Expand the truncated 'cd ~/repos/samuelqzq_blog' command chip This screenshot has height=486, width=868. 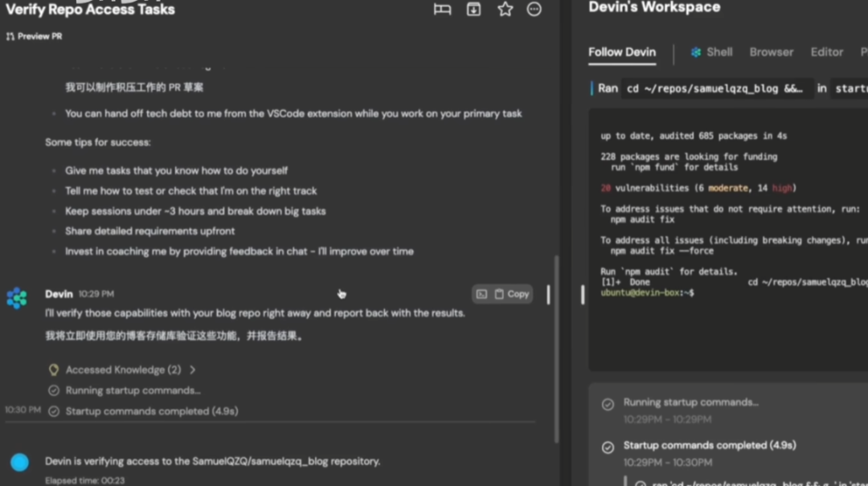pos(714,88)
